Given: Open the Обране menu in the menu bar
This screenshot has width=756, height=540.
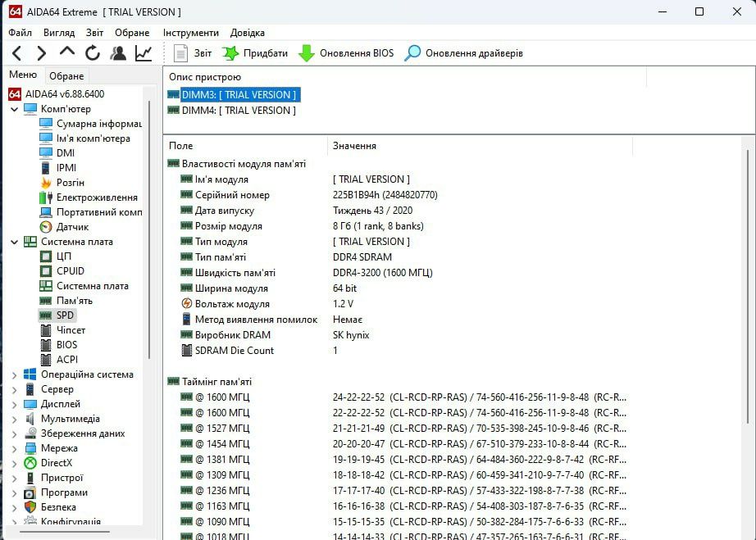Looking at the screenshot, I should pos(132,33).
